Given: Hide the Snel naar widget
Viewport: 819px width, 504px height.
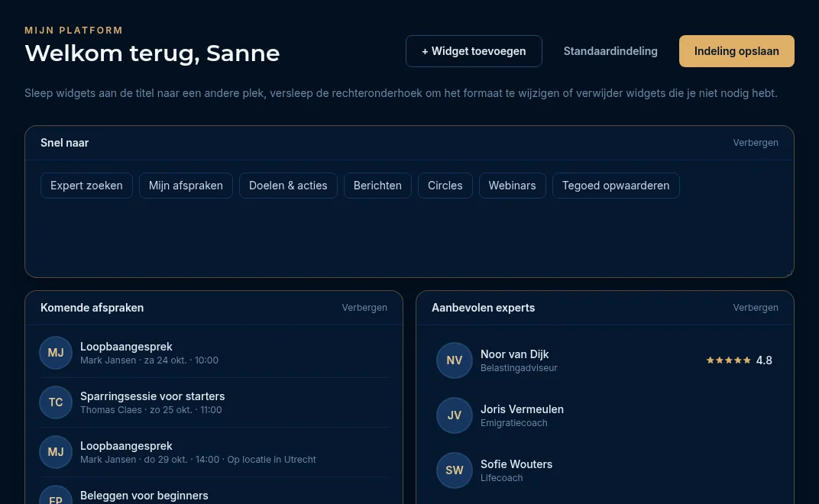Looking at the screenshot, I should (756, 143).
